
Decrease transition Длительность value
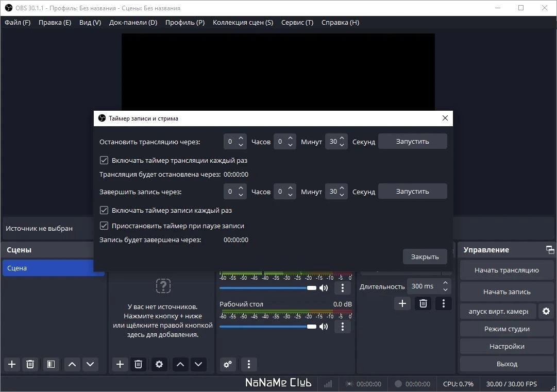click(x=446, y=289)
